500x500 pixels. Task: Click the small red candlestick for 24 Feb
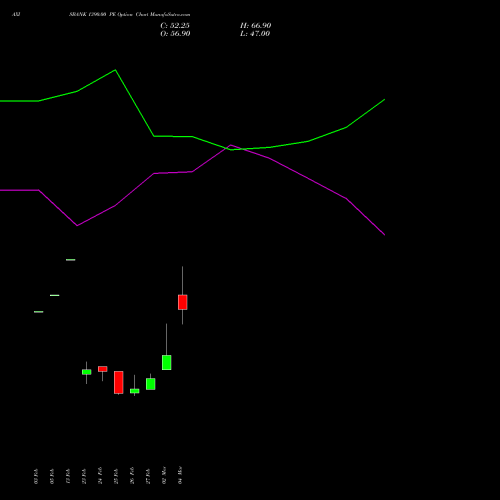click(103, 369)
